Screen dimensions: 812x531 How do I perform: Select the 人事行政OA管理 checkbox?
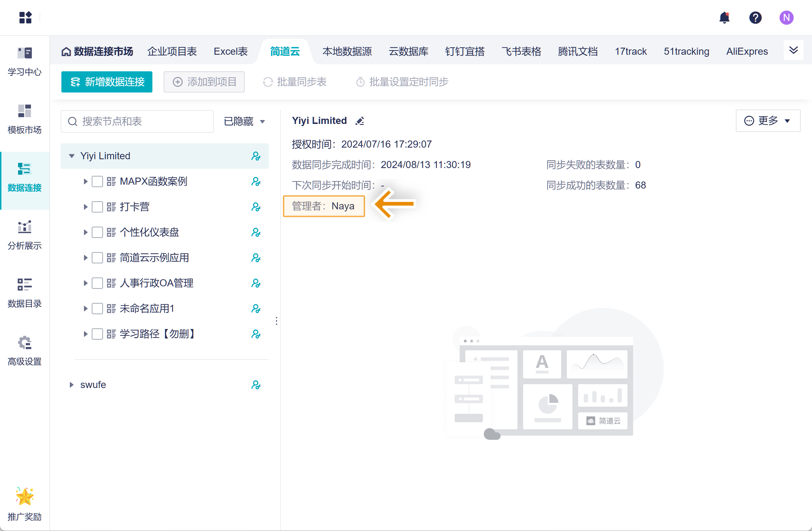97,283
